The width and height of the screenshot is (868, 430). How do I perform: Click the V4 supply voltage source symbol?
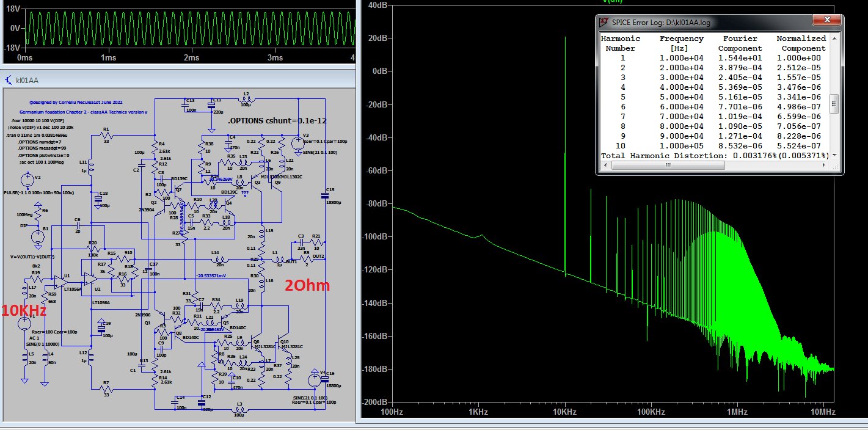tap(315, 380)
